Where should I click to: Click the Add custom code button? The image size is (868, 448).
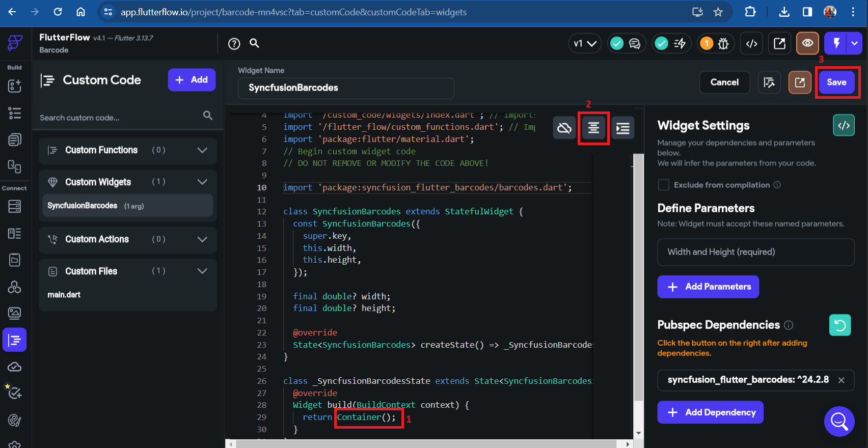192,80
